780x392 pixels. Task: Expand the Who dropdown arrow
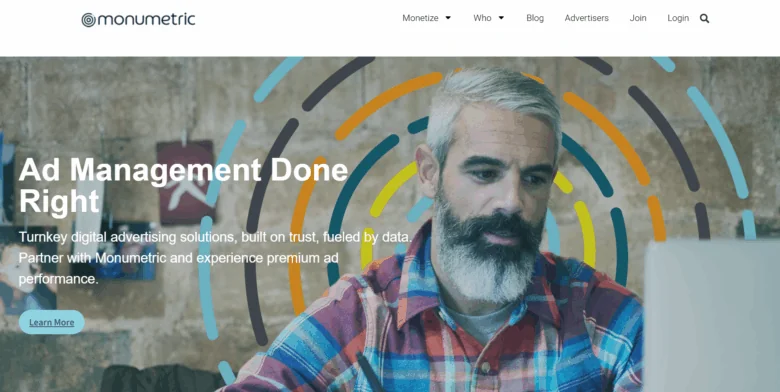[x=501, y=18]
